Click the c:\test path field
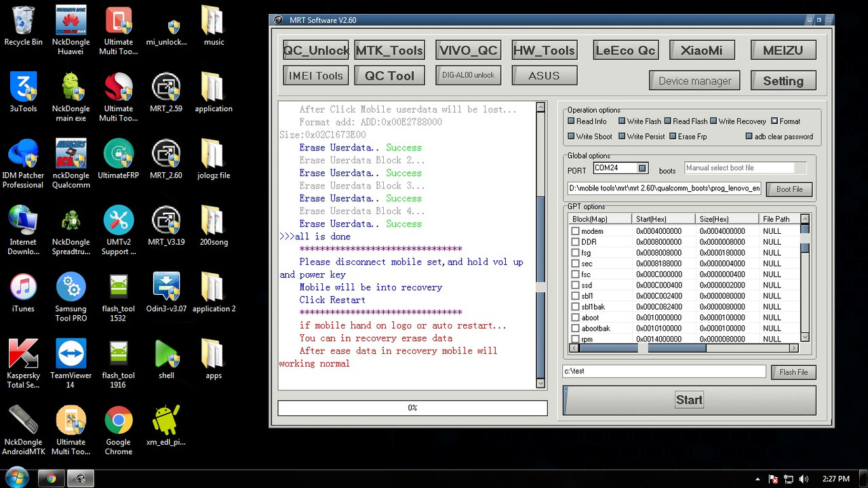Screen dimensions: 868x488 coord(664,371)
